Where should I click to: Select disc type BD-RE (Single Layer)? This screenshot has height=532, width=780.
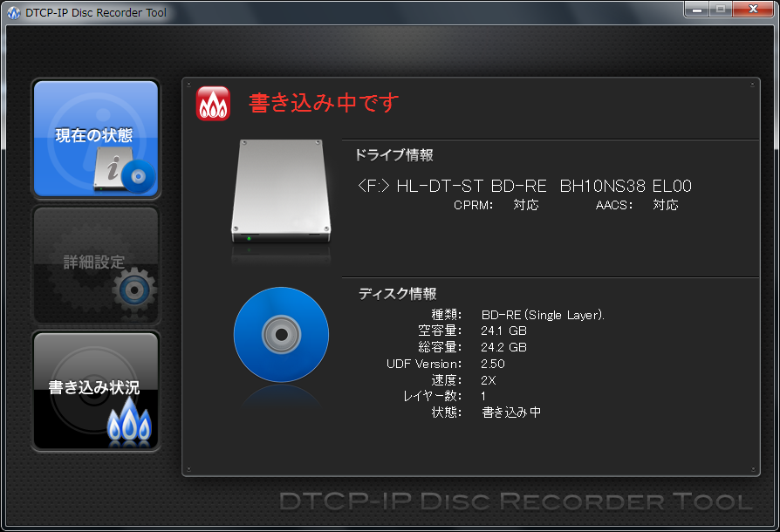tap(543, 315)
